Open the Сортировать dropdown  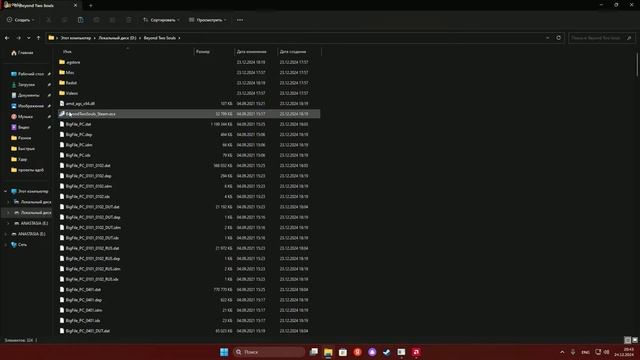(x=161, y=20)
